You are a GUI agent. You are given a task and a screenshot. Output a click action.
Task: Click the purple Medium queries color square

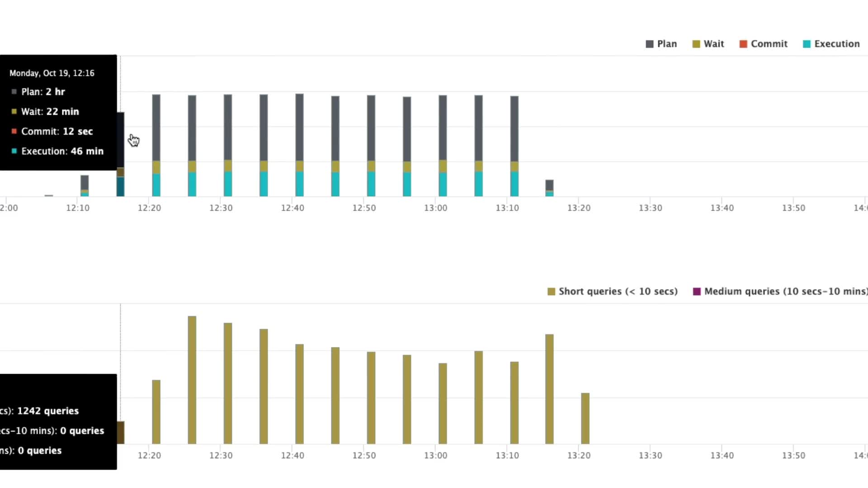click(x=697, y=291)
